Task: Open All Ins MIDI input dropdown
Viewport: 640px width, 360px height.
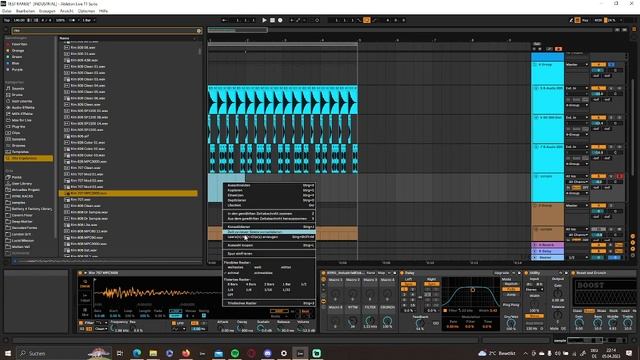Action: [x=577, y=176]
